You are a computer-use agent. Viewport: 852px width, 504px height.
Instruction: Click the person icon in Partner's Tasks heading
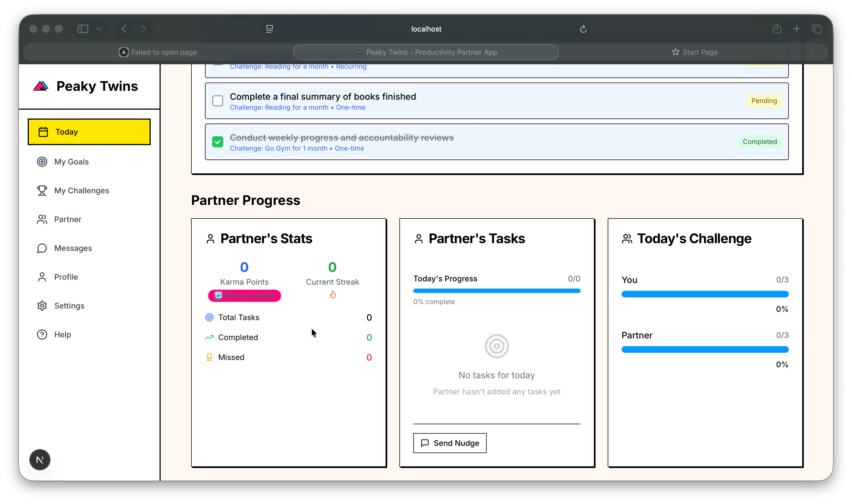(x=419, y=239)
